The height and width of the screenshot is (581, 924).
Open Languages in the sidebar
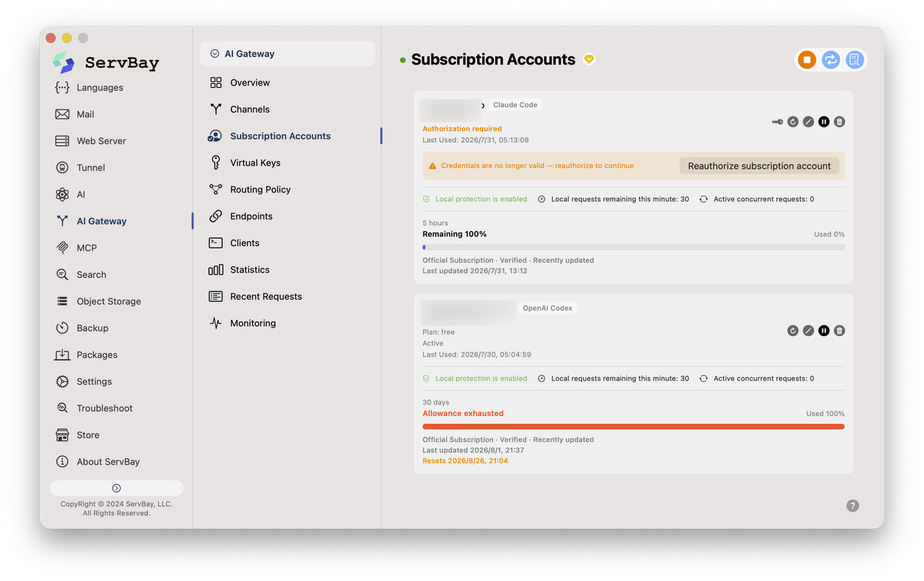point(100,87)
